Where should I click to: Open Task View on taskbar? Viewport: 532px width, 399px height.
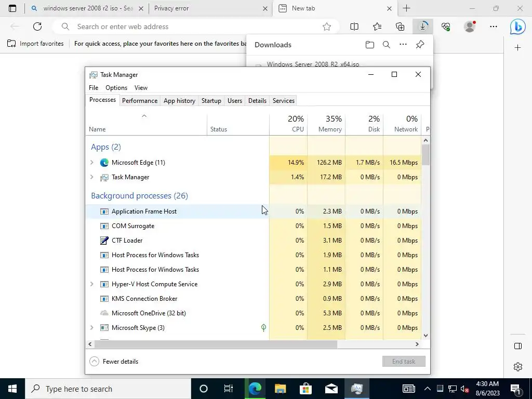pos(229,389)
